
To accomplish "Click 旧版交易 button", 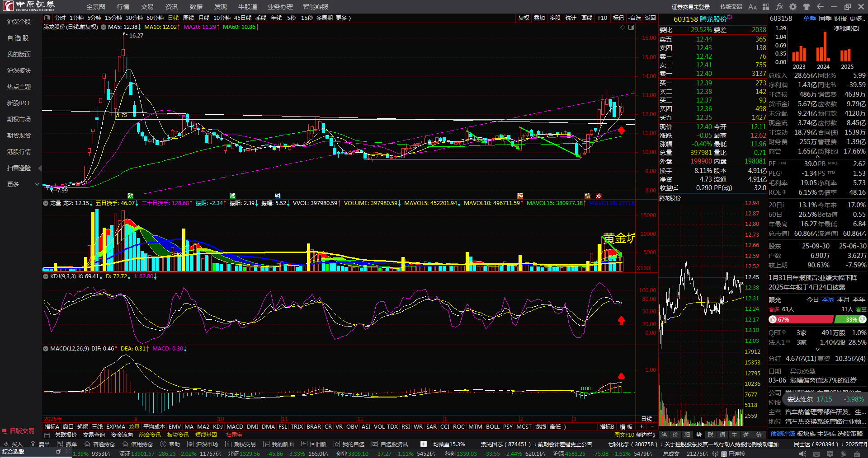I will click(x=18, y=431).
